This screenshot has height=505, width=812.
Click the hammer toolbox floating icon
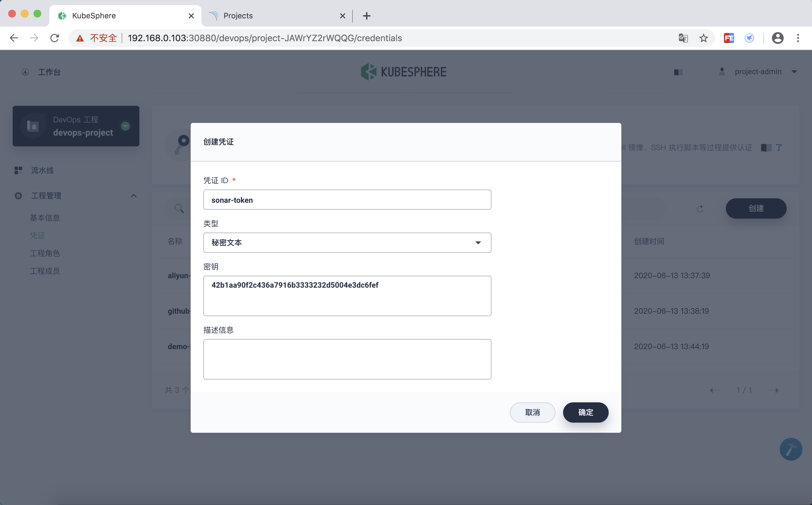(791, 449)
